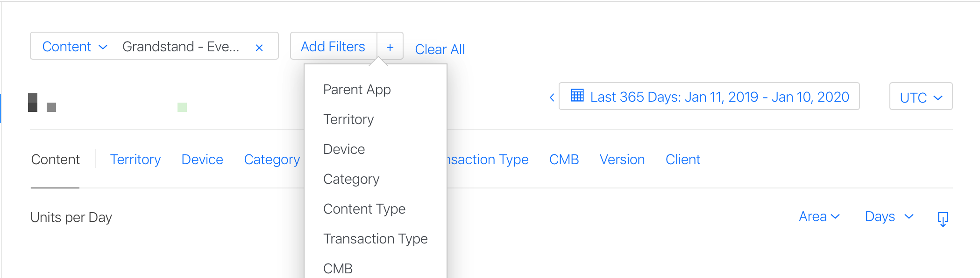Image resolution: width=980 pixels, height=278 pixels.
Task: Choose Transaction Type in filter menu
Action: pyautogui.click(x=375, y=239)
